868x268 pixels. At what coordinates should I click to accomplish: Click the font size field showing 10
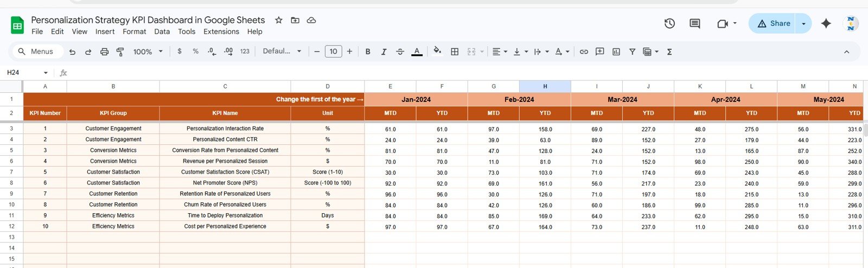[x=333, y=52]
